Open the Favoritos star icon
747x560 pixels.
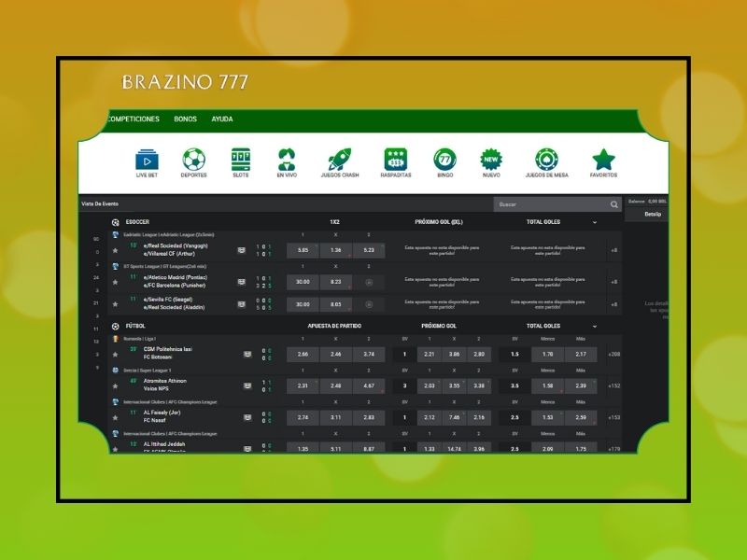point(603,160)
